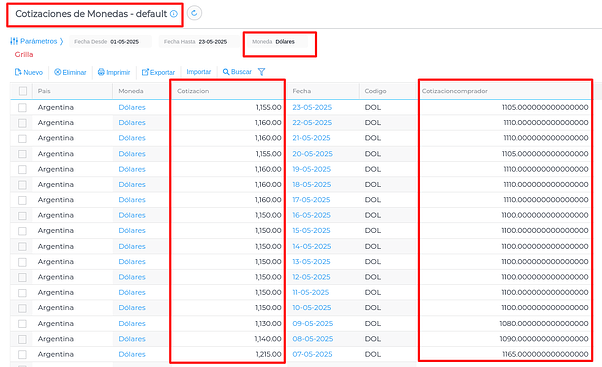Click the info icon next to default
The width and height of the screenshot is (602, 367).
174,14
